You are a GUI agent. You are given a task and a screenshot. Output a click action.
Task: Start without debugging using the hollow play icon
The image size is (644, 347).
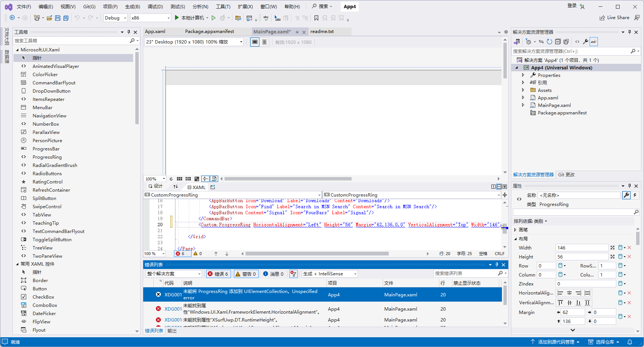[214, 18]
